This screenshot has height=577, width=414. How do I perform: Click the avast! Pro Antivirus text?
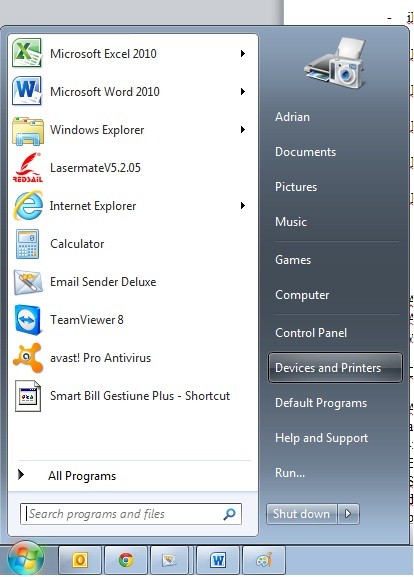pos(100,358)
